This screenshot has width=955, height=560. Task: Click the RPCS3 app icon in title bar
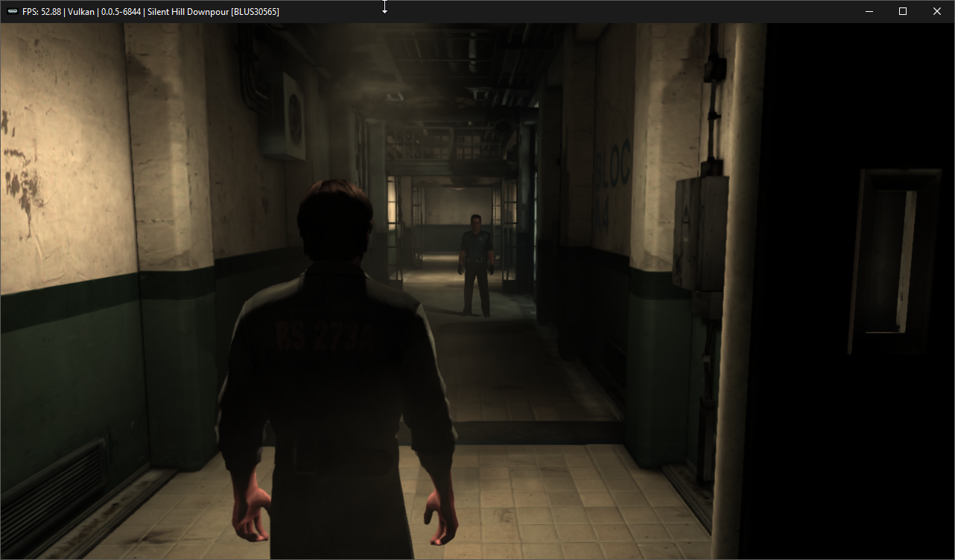[13, 12]
